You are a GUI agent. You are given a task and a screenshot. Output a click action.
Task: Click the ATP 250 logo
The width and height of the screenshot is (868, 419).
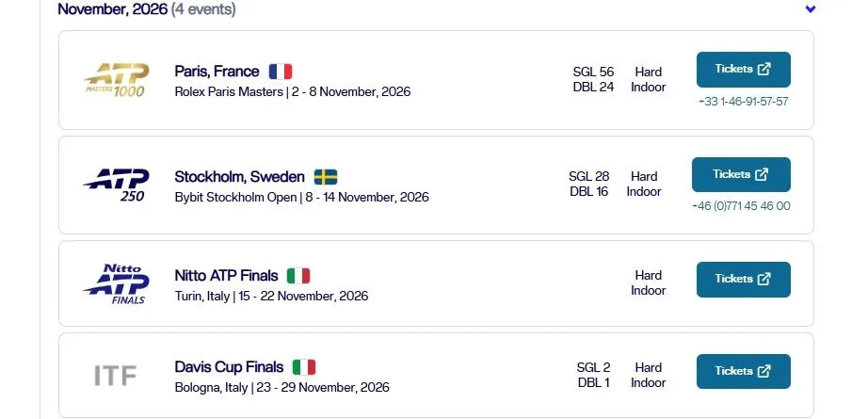116,185
